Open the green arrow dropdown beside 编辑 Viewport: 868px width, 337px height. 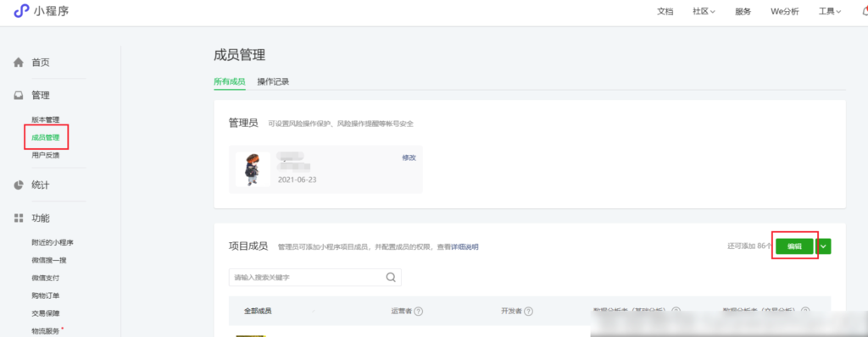pos(824,246)
